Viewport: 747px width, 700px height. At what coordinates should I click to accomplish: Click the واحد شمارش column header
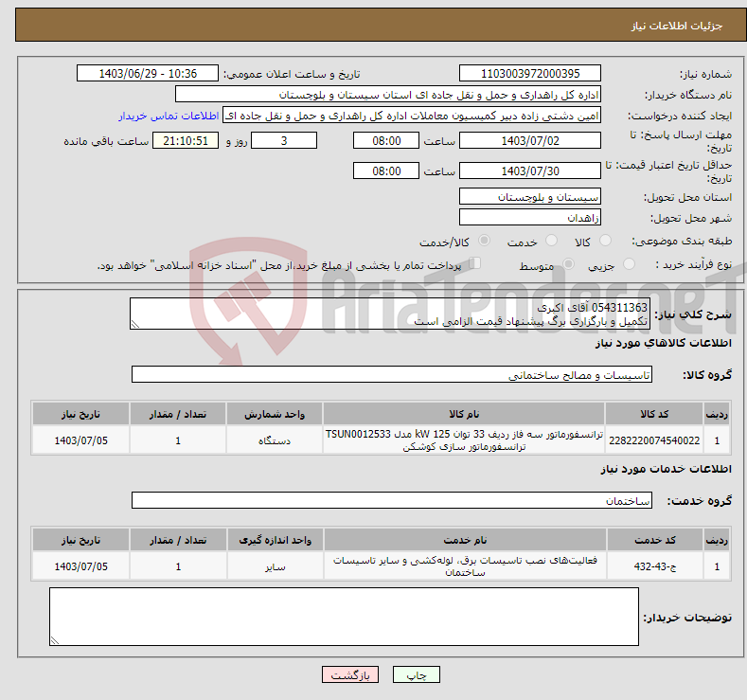275,414
